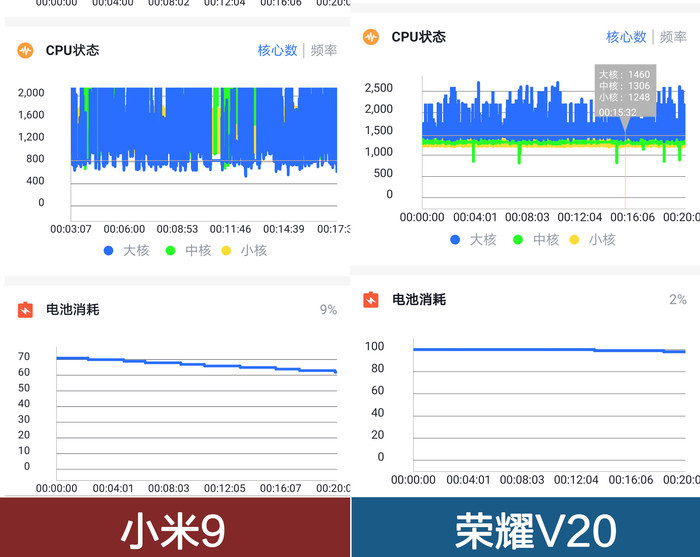The image size is (700, 557).
Task: Click 00:16:07 label on Xiaomi 9 battery chart
Action: click(x=280, y=488)
